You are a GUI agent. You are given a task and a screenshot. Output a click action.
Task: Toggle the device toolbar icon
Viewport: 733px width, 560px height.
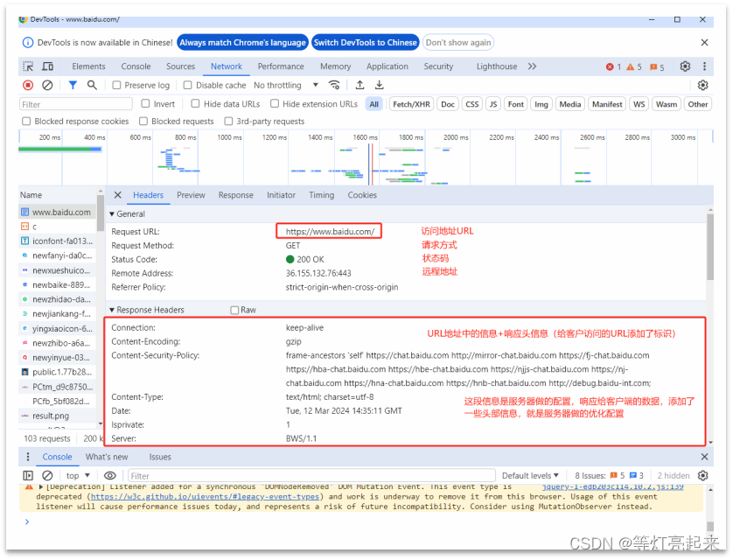pos(48,66)
